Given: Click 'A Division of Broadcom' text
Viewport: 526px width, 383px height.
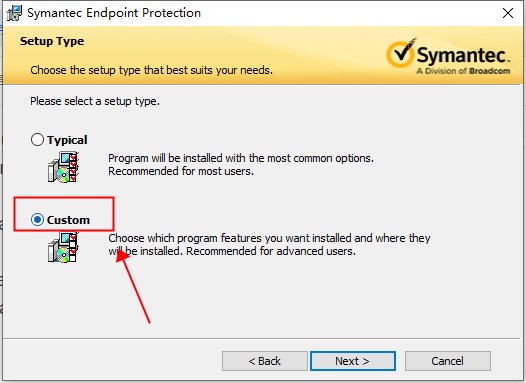Looking at the screenshot, I should coord(463,71).
